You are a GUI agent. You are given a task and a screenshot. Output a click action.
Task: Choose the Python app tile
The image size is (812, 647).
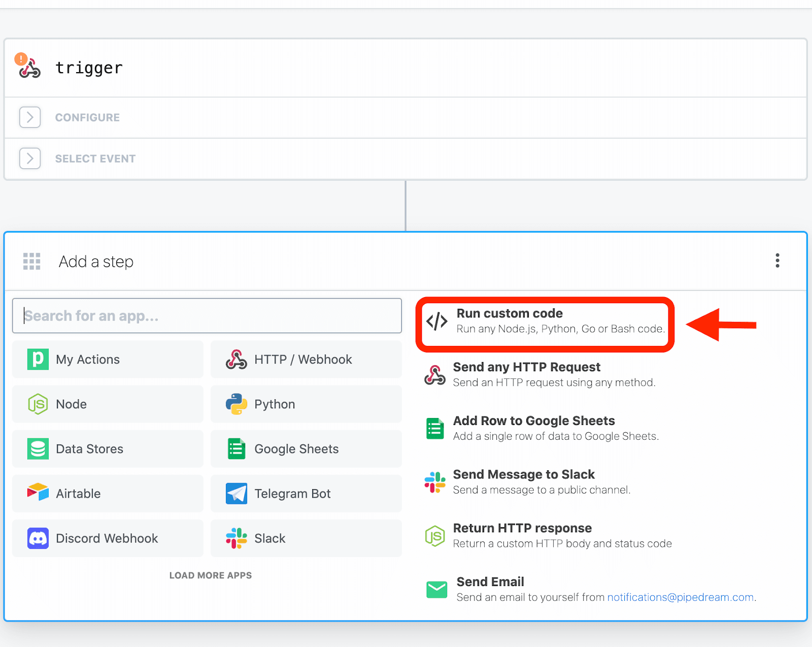coord(306,404)
